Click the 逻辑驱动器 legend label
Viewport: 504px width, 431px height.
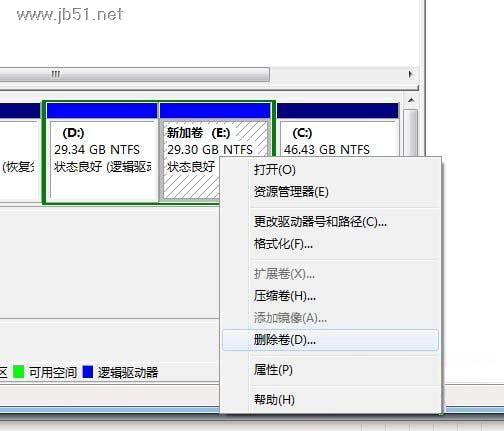point(128,372)
